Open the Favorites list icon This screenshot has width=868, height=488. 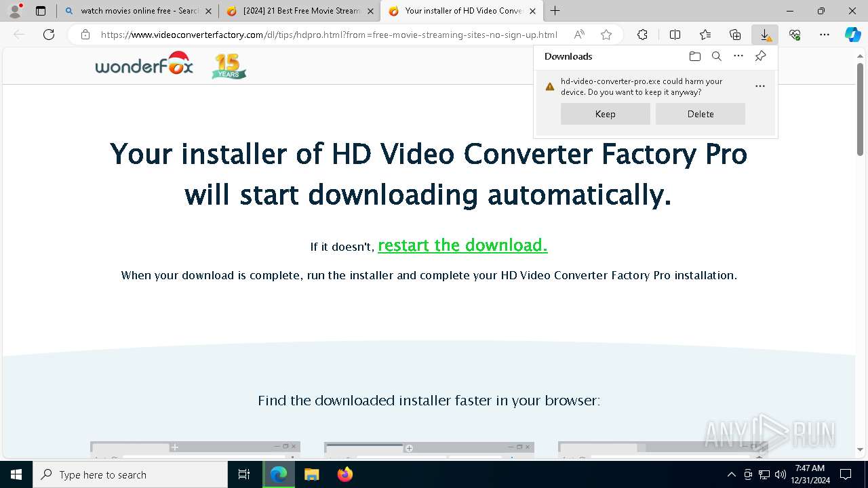tap(705, 35)
